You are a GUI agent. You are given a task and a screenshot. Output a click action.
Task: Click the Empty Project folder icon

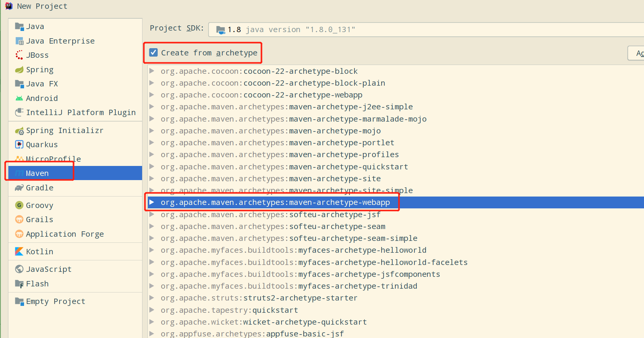tap(19, 301)
